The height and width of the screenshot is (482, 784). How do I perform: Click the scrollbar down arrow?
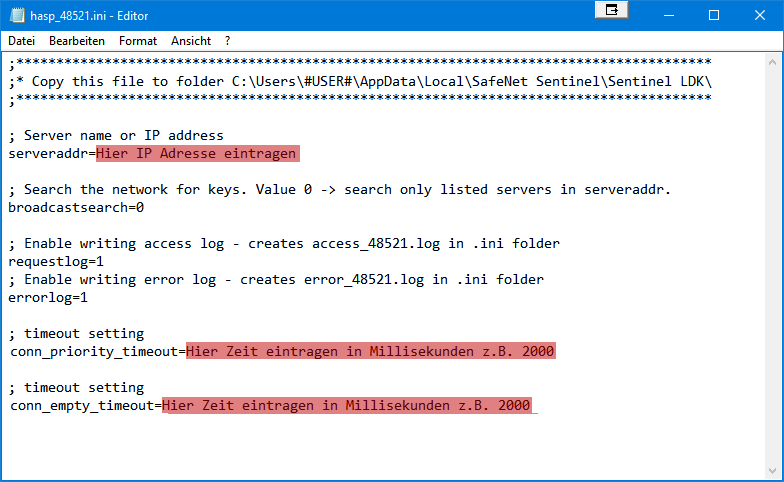[772, 470]
